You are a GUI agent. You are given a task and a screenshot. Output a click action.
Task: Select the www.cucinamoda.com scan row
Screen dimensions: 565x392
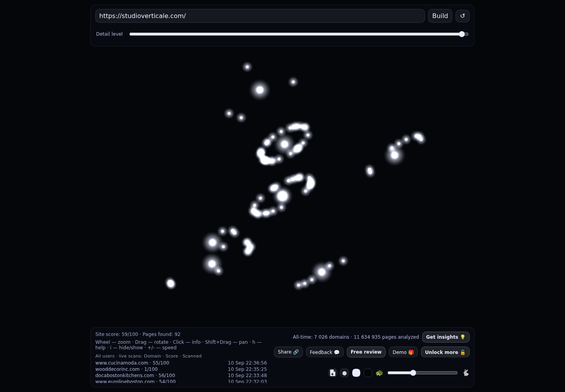click(181, 363)
